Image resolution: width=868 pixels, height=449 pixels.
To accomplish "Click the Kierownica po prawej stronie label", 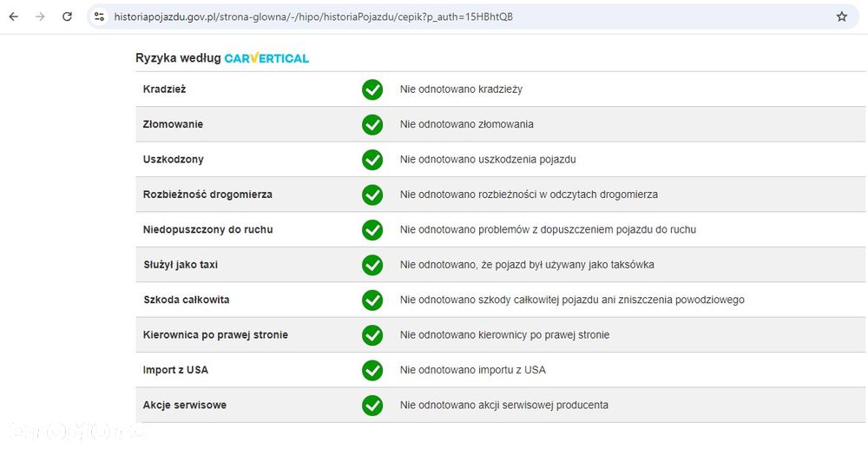I will [215, 335].
